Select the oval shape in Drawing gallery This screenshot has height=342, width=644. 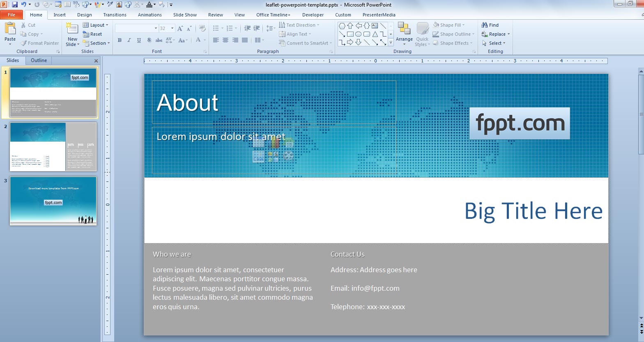(x=358, y=34)
